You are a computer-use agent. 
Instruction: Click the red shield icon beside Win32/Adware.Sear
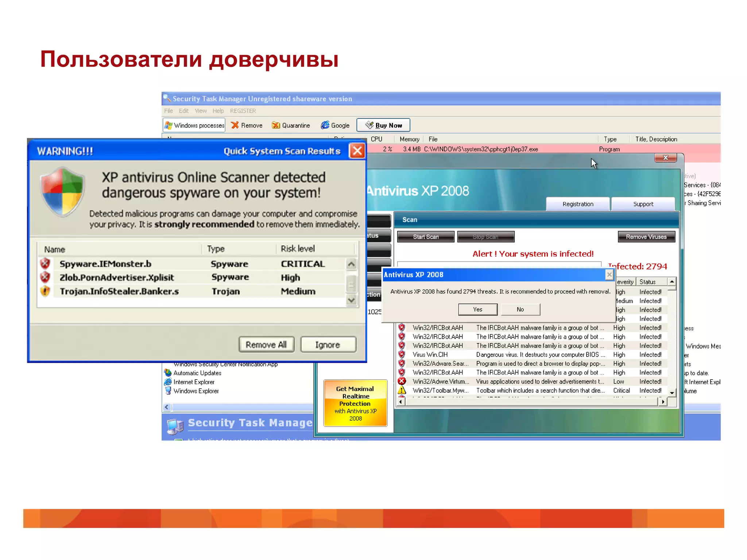[x=402, y=363]
